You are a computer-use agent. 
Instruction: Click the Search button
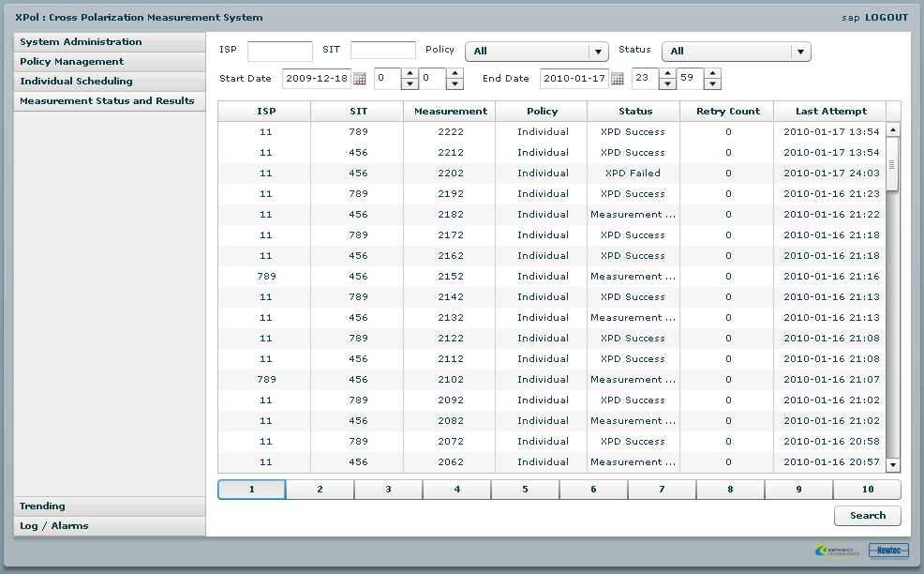click(867, 515)
